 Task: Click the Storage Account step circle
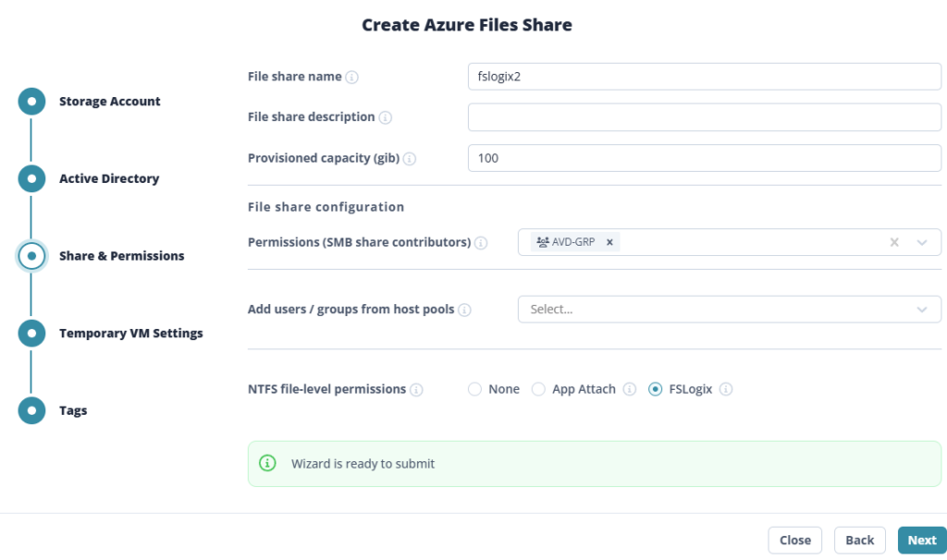tap(31, 102)
